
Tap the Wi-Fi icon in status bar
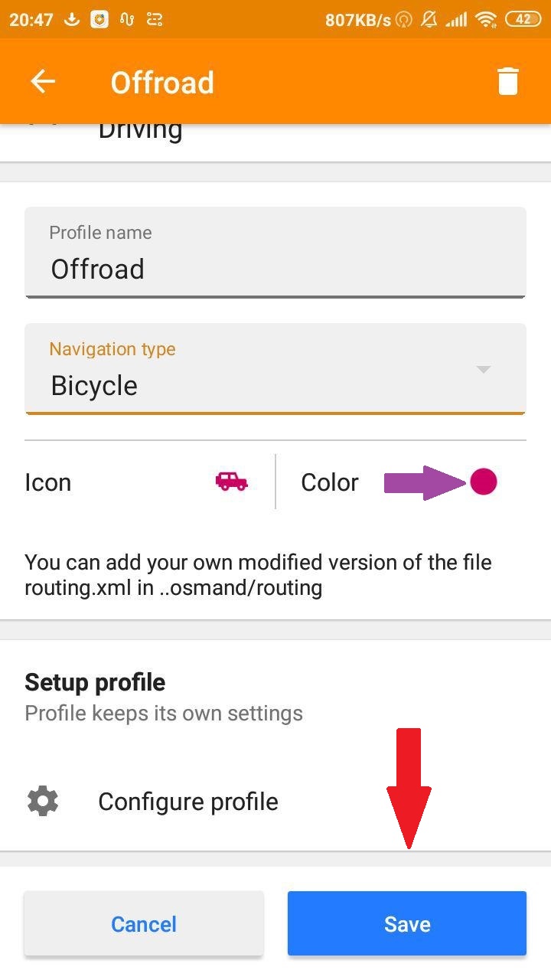coord(485,20)
